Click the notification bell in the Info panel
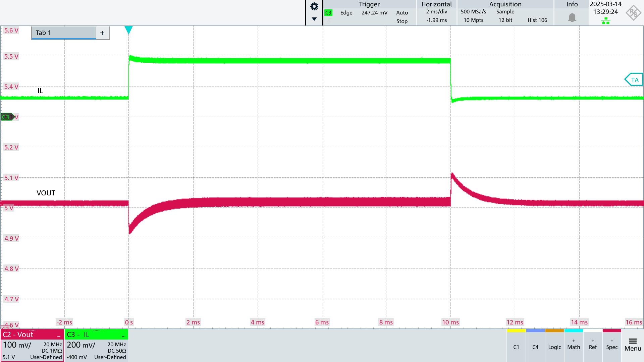The width and height of the screenshot is (644, 362). point(572,17)
